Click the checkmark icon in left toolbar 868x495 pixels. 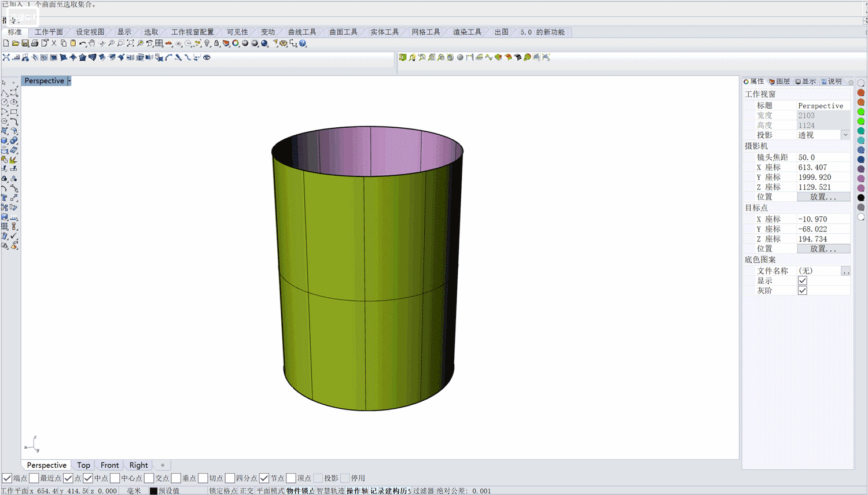point(14,236)
